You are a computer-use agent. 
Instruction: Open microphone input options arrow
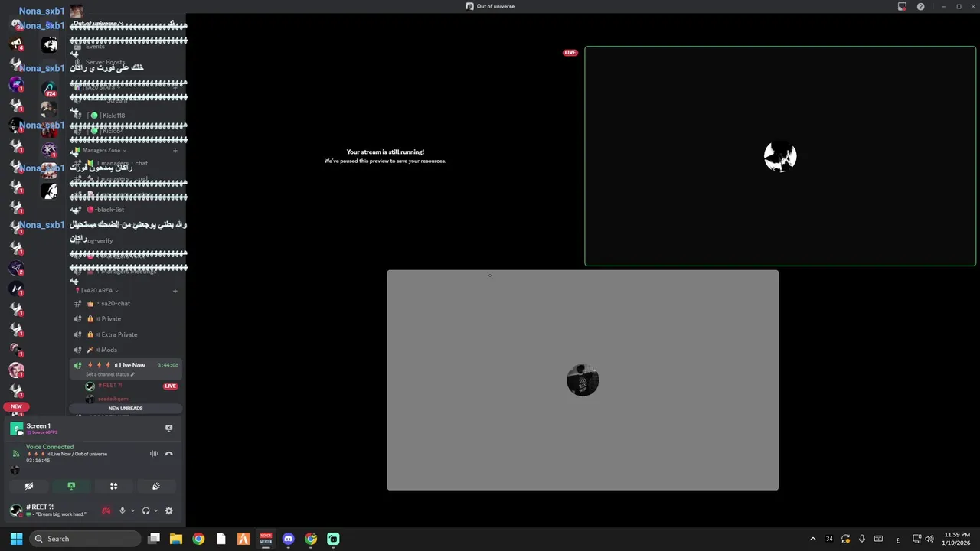132,511
